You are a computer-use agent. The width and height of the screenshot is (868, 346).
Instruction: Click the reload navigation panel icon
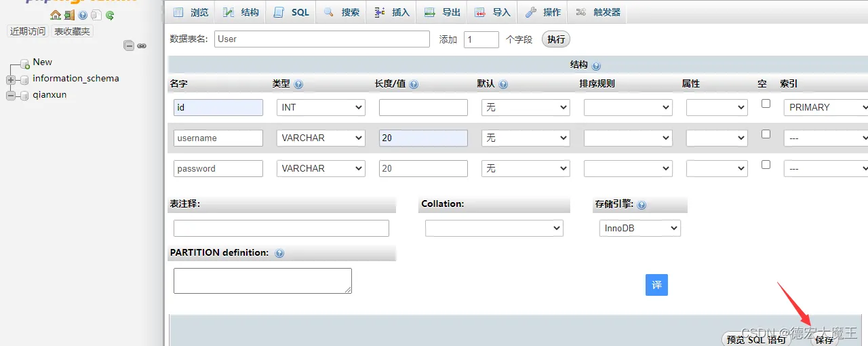coord(110,15)
